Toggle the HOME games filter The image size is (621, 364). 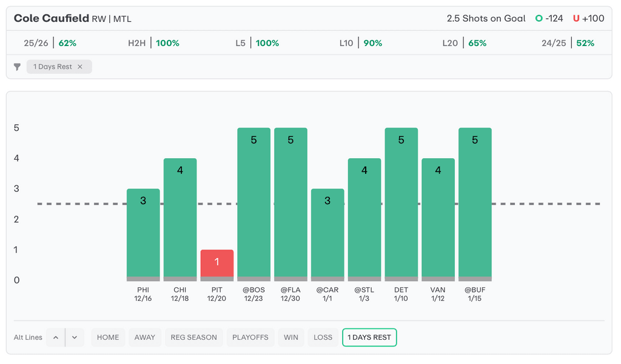point(108,337)
